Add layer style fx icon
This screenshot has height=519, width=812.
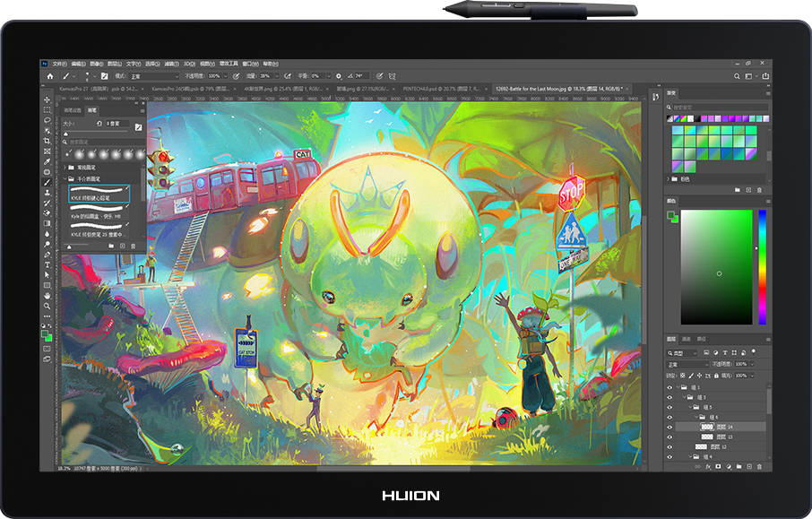pos(708,467)
